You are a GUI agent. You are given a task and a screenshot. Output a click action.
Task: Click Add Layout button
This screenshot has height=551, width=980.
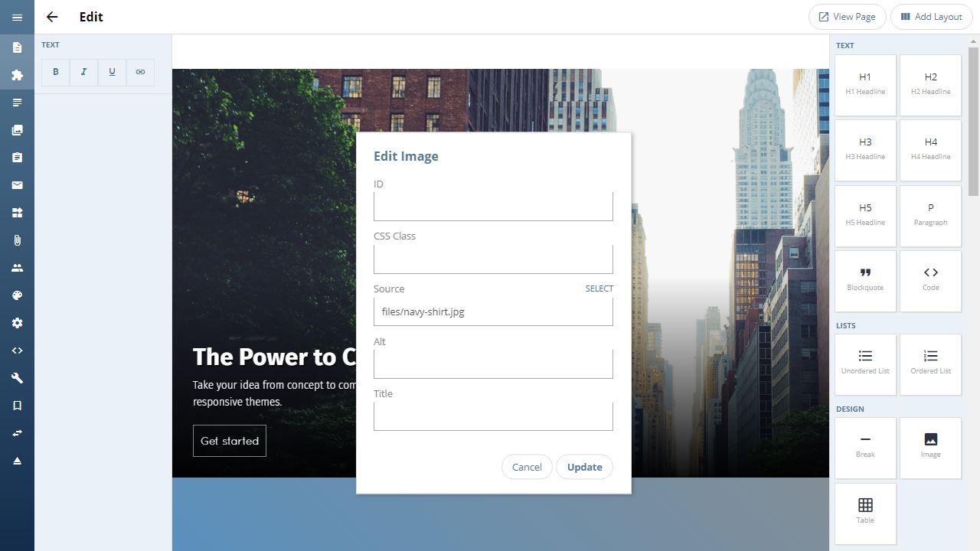932,17
